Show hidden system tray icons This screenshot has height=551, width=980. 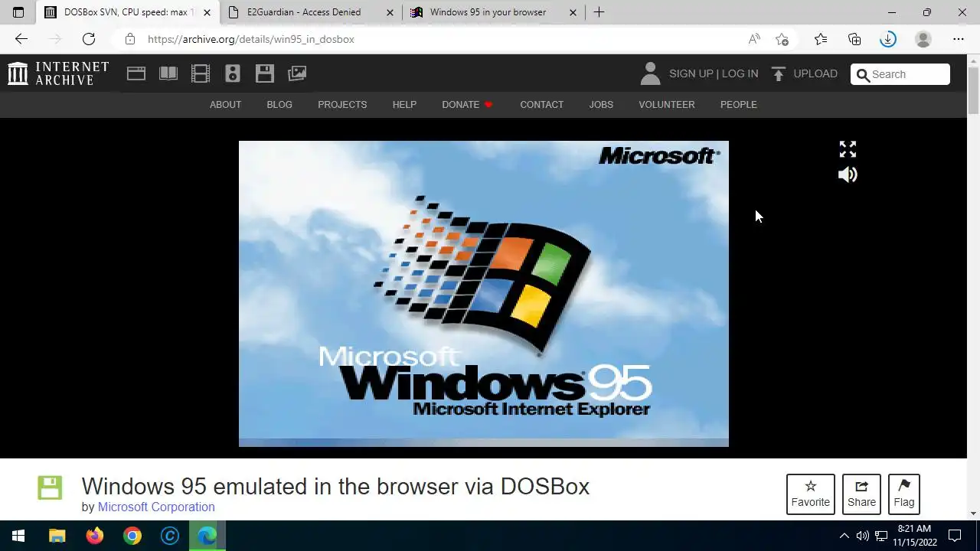coord(844,536)
